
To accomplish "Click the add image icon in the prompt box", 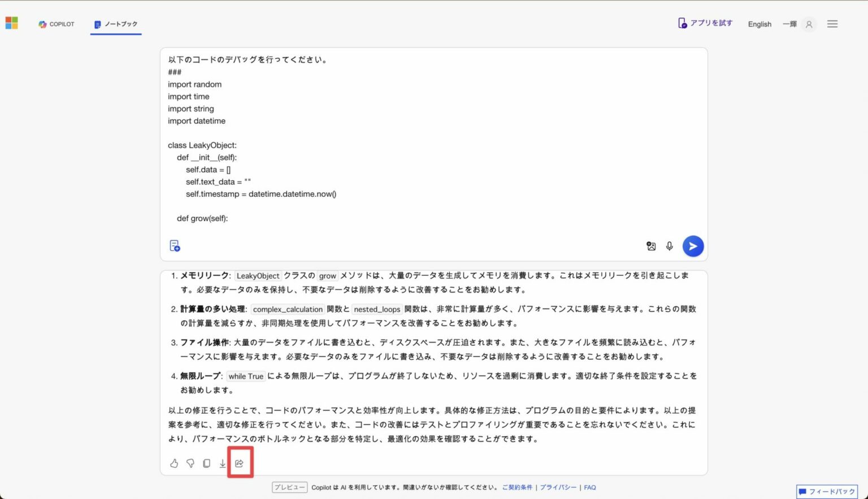I will [x=651, y=246].
